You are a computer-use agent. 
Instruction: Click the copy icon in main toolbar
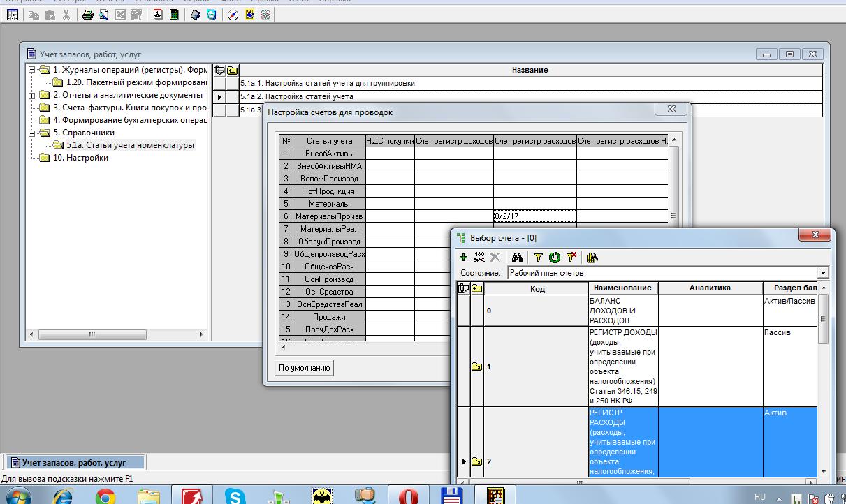(34, 15)
